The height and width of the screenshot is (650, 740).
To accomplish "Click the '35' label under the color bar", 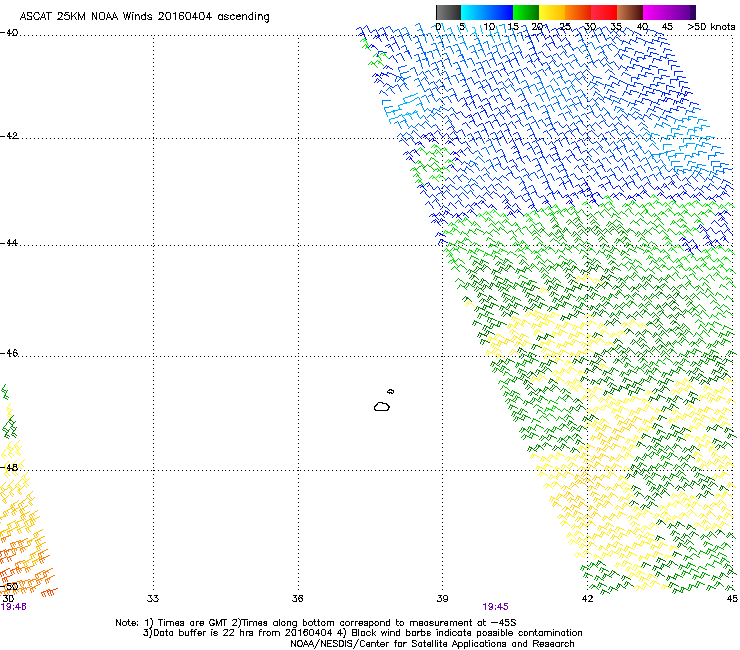I will pos(616,27).
